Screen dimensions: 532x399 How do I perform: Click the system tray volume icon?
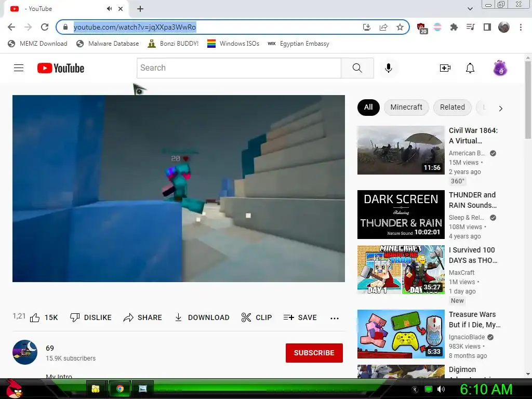coord(441,389)
